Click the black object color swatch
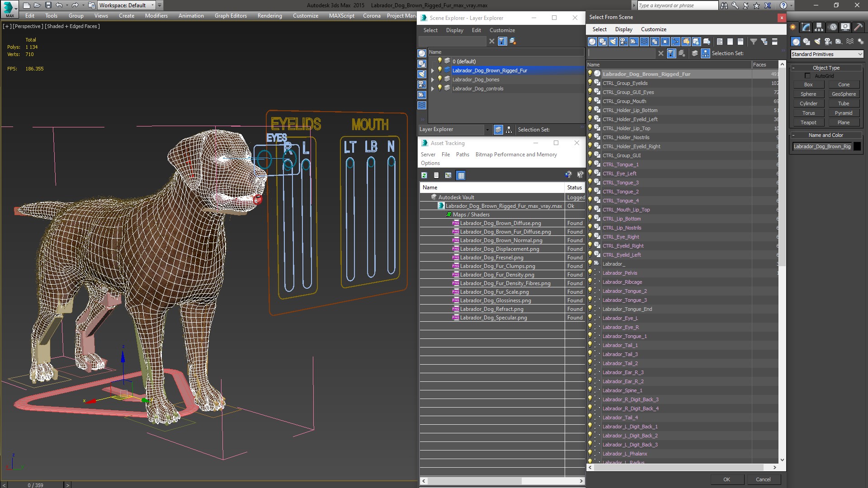Viewport: 868px width, 488px height. click(x=857, y=146)
